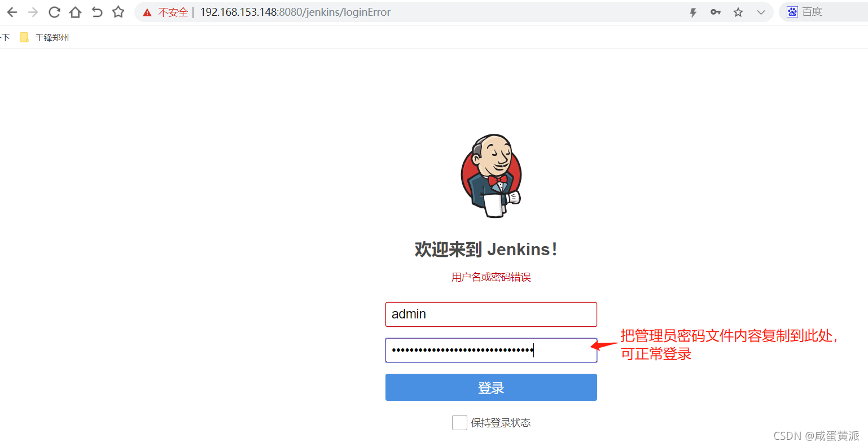The height and width of the screenshot is (446, 868).
Task: Click the admin username field
Action: tap(491, 314)
